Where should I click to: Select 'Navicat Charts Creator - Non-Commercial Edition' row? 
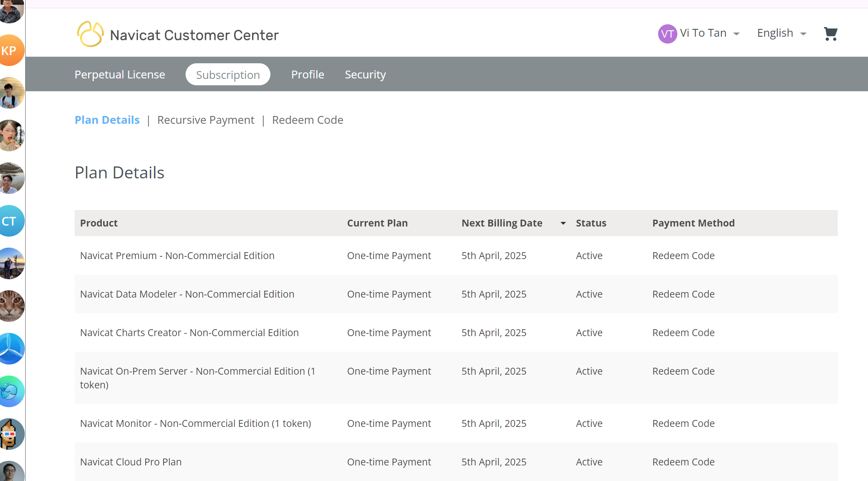(456, 332)
